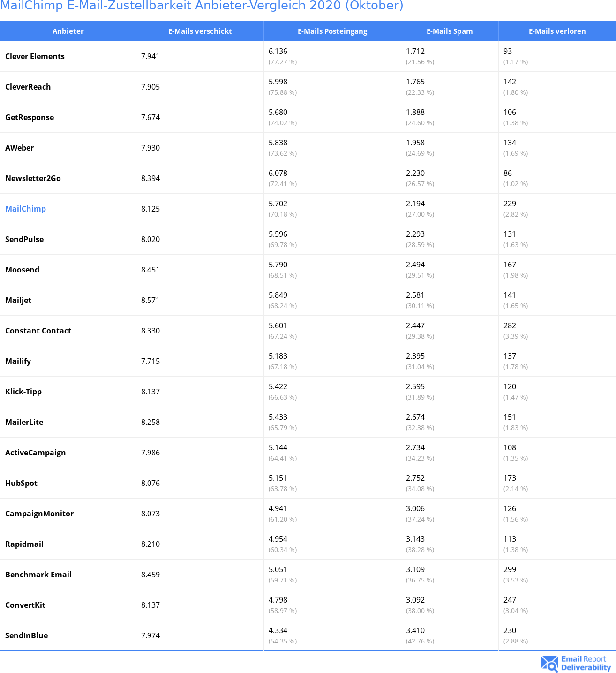
Task: Click the Newsletter2Go provider name
Action: (x=33, y=178)
